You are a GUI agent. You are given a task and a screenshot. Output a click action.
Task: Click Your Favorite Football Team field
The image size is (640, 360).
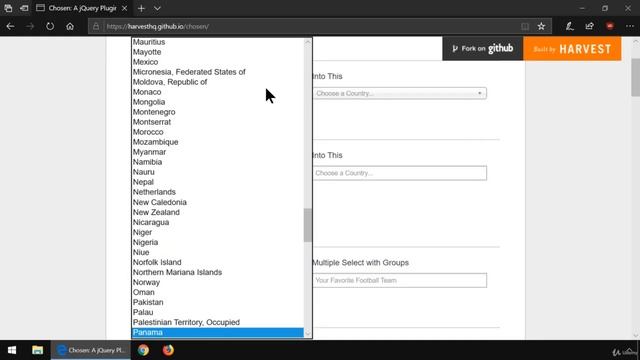point(400,280)
